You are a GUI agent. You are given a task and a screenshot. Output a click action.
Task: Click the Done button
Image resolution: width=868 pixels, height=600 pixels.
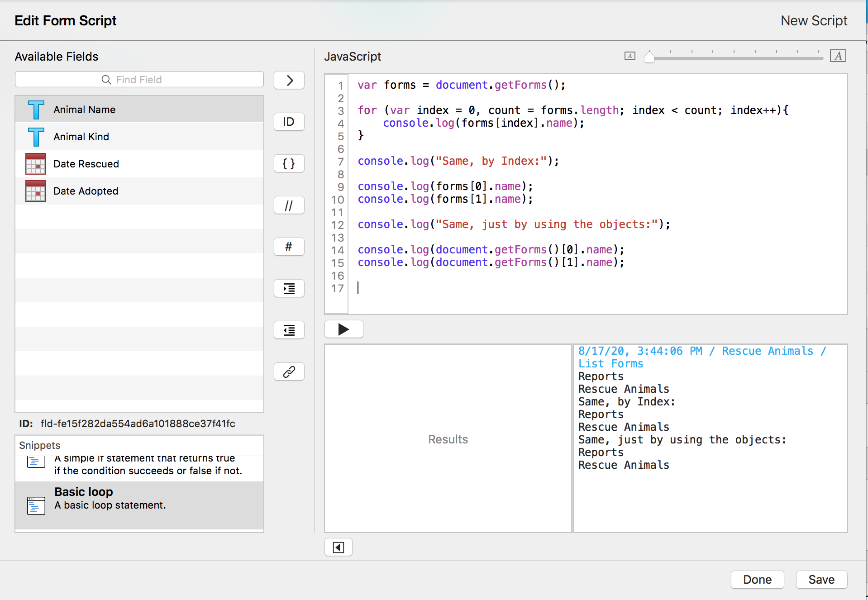[757, 580]
